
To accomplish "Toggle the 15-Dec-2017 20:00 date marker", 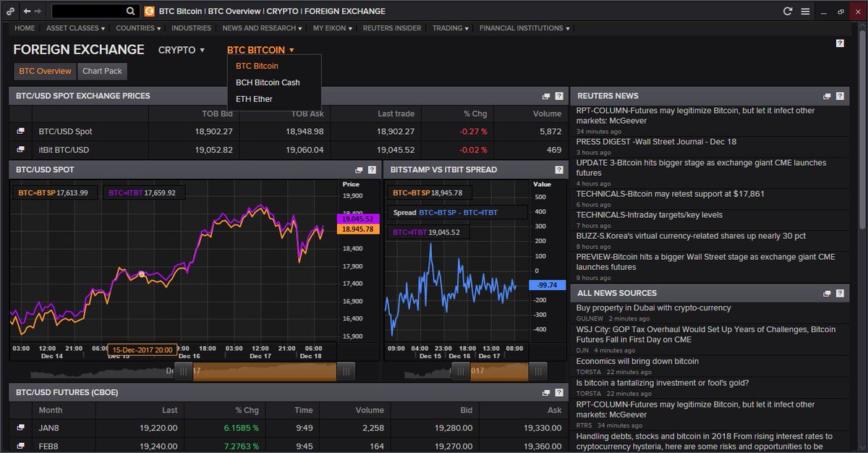I will [142, 348].
